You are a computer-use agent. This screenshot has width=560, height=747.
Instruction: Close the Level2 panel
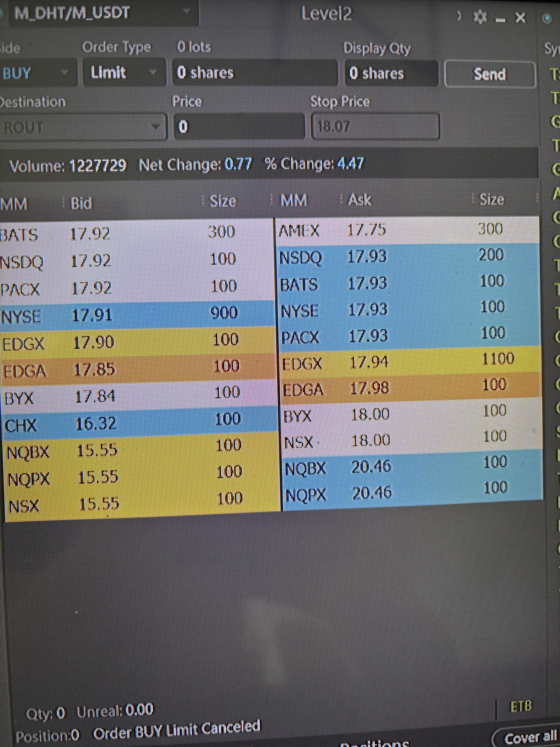(x=521, y=17)
